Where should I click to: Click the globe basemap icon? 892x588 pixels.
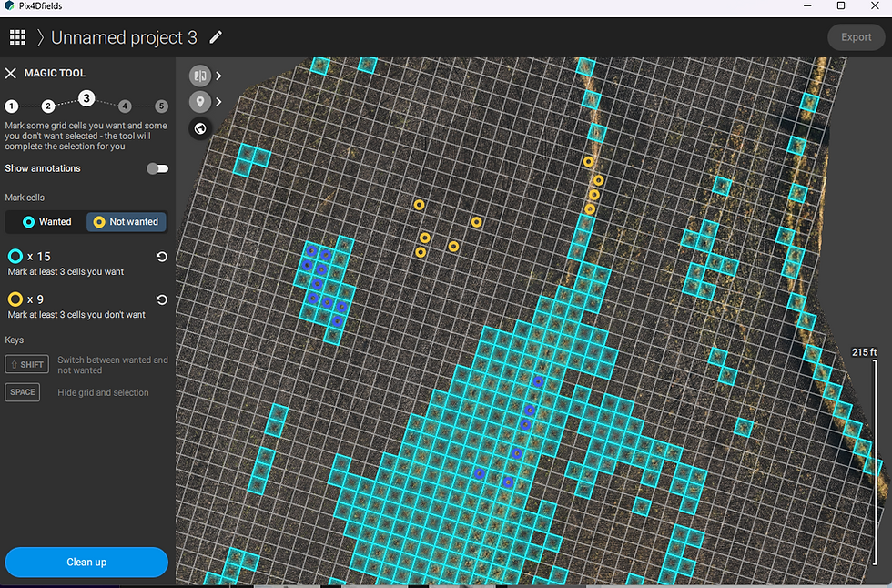click(199, 128)
